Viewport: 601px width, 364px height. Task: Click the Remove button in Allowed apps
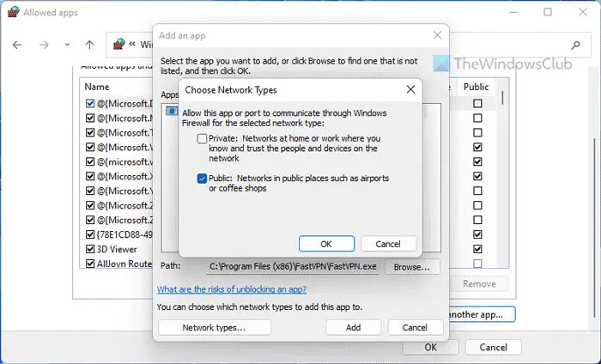click(x=479, y=283)
